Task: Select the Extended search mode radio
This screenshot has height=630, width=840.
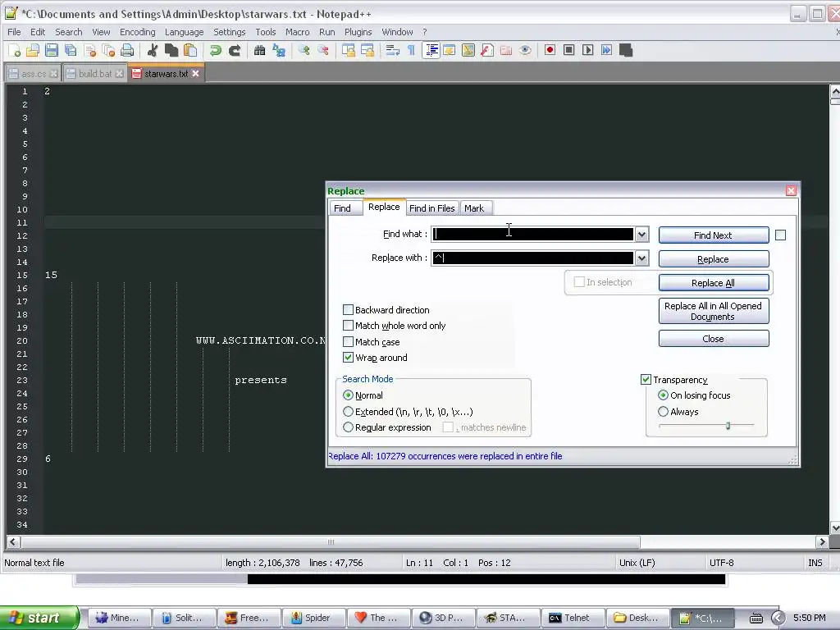Action: tap(348, 412)
